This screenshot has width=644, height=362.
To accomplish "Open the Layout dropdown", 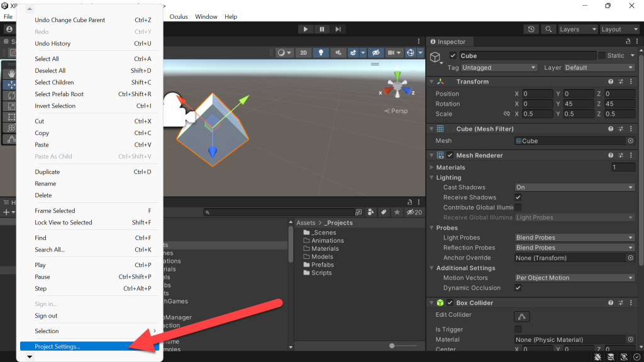I will coord(619,29).
